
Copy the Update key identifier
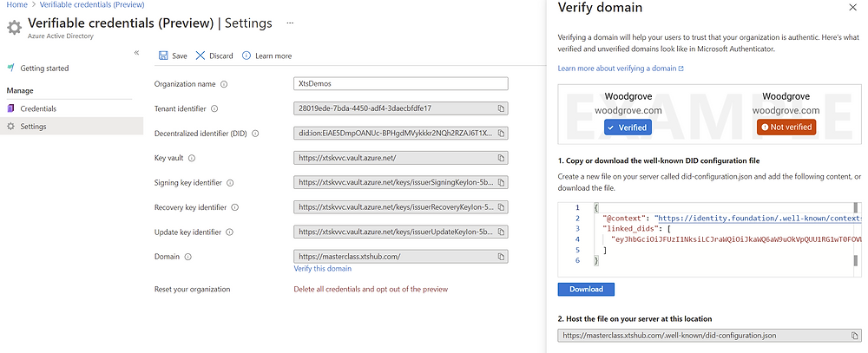(x=501, y=232)
